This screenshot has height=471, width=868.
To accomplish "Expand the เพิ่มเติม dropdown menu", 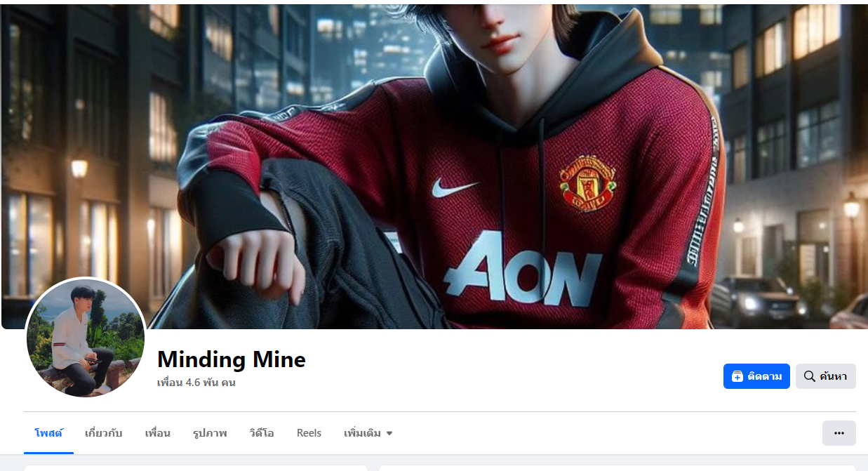I will (x=368, y=433).
